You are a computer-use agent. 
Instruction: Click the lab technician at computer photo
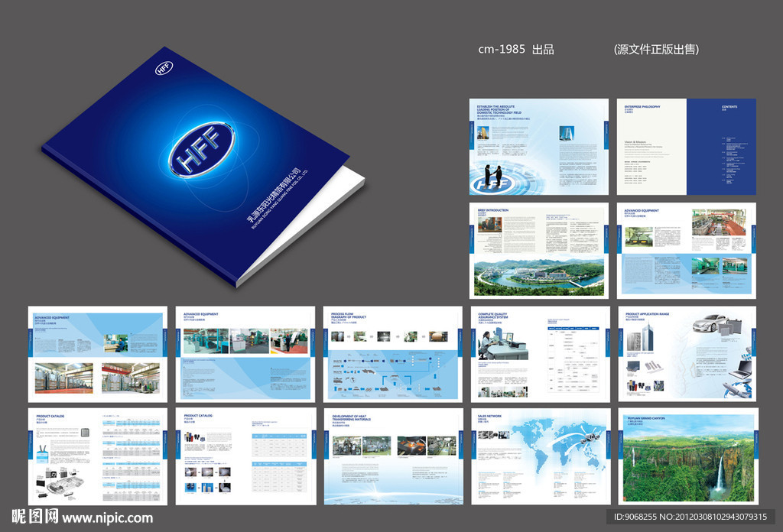(x=502, y=345)
